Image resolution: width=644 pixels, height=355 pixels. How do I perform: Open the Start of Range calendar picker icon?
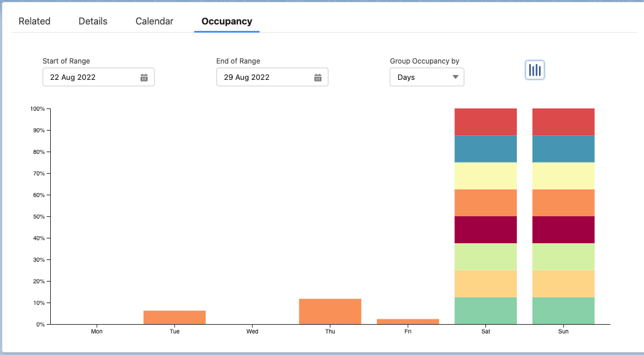[x=144, y=78]
